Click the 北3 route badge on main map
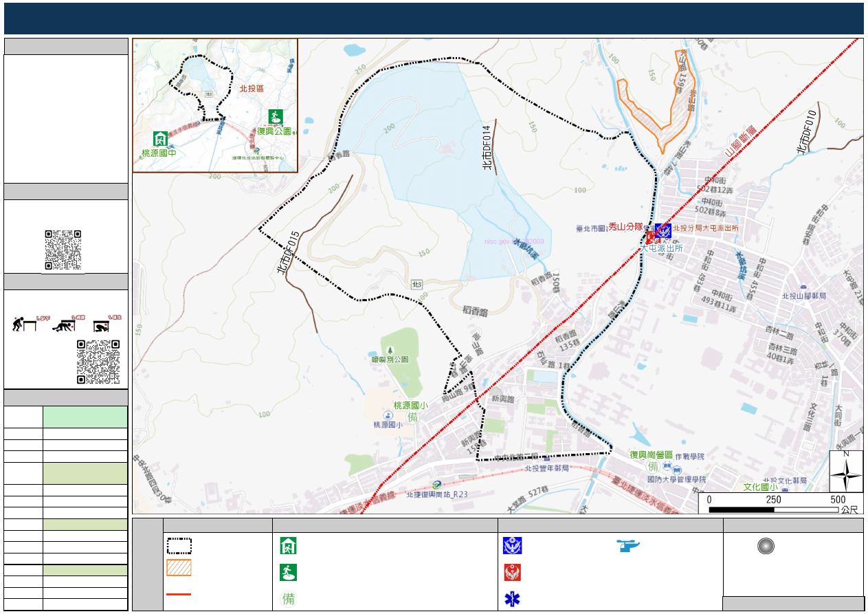Image resolution: width=868 pixels, height=614 pixels. 416,283
